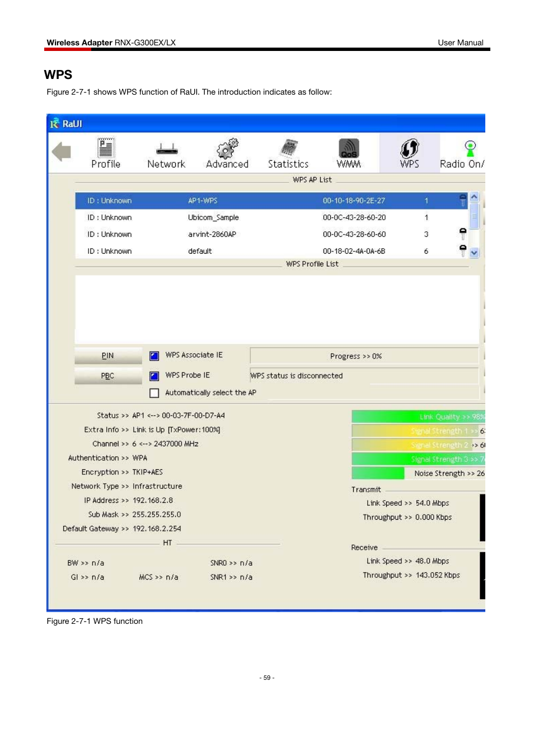
Task: Click the IP Address value 192.168.2.8
Action: (153, 500)
